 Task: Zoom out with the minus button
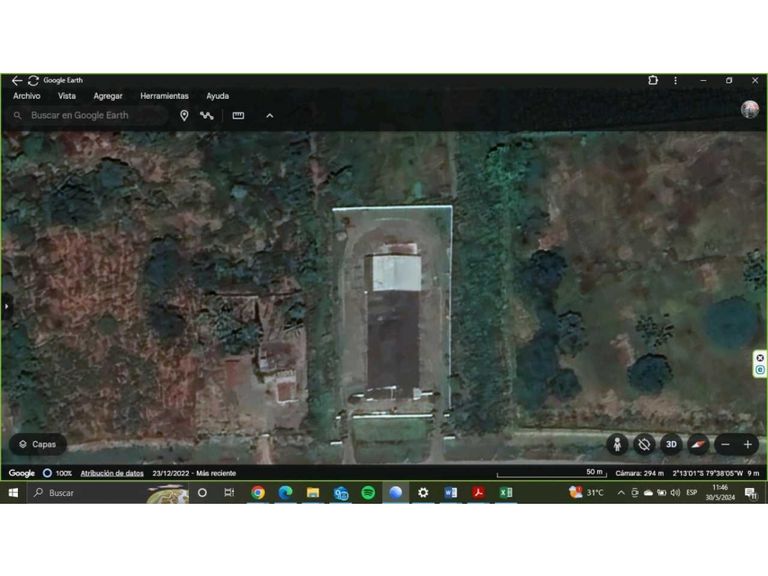(x=725, y=444)
